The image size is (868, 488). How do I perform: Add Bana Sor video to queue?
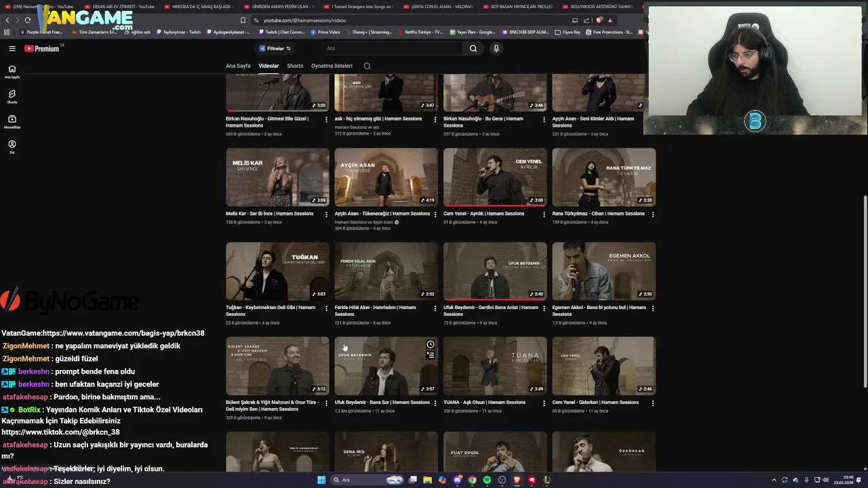[430, 355]
